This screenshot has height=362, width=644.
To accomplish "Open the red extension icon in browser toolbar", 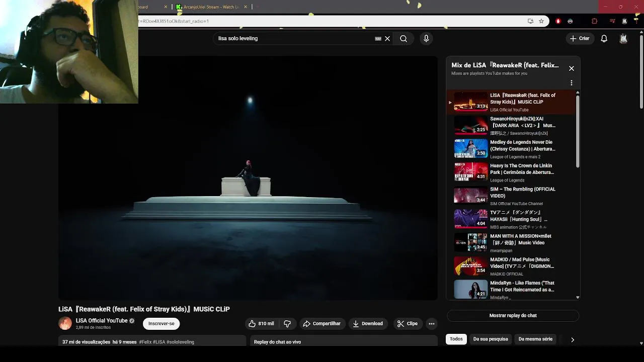I will pyautogui.click(x=558, y=21).
